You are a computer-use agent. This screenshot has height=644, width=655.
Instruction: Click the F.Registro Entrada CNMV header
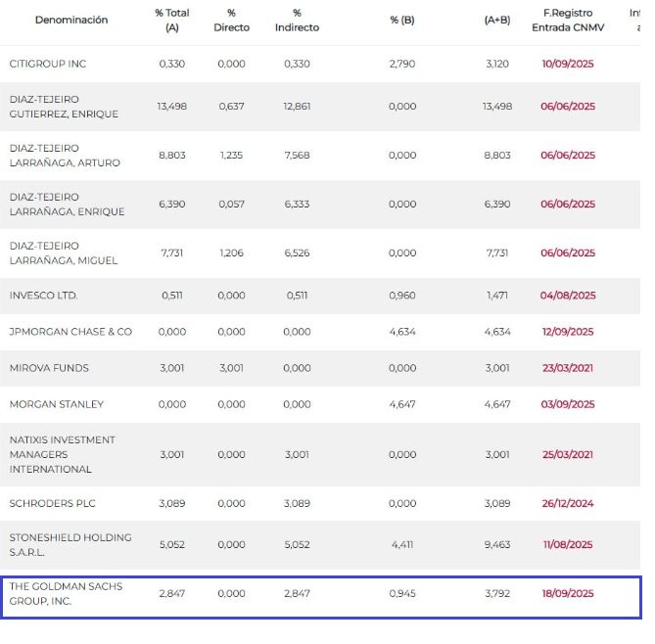(568, 21)
